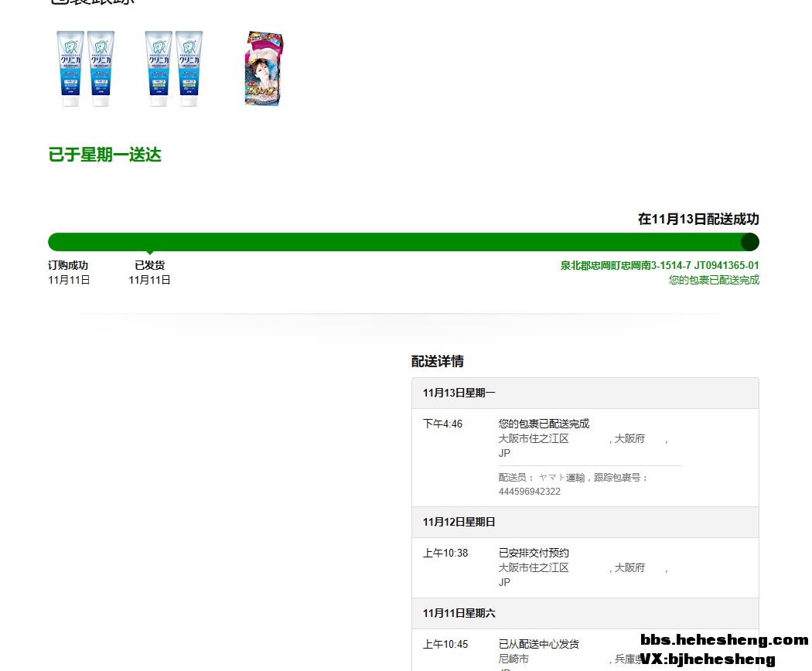Click the tracking number 444596942322

click(x=529, y=492)
